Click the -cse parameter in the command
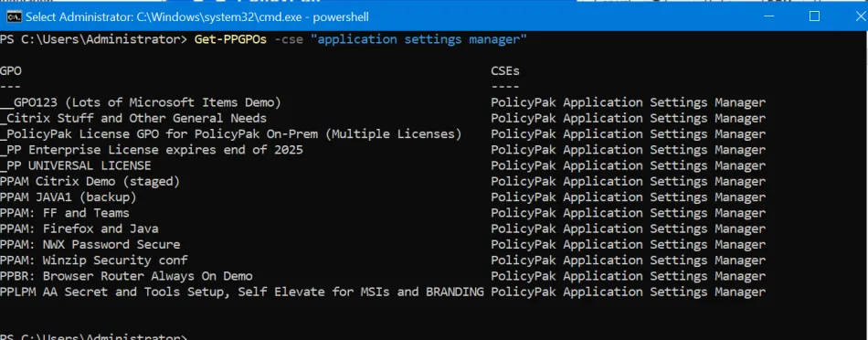 [x=289, y=39]
